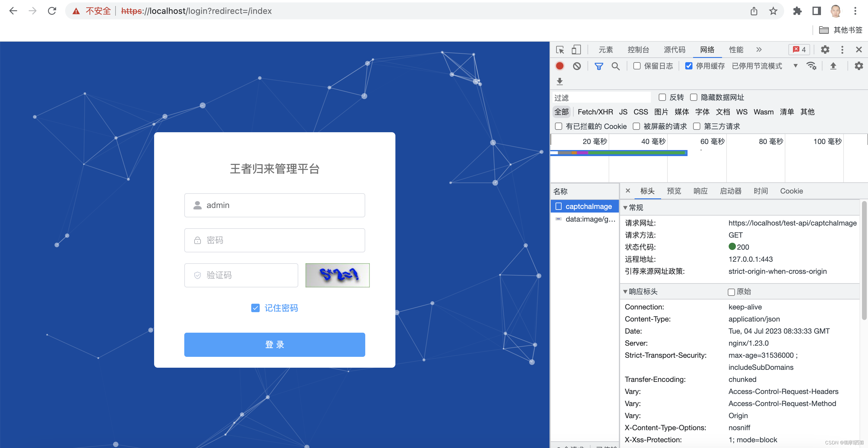868x448 pixels.
Task: Open the DevTools three-dot customize menu
Action: click(842, 50)
